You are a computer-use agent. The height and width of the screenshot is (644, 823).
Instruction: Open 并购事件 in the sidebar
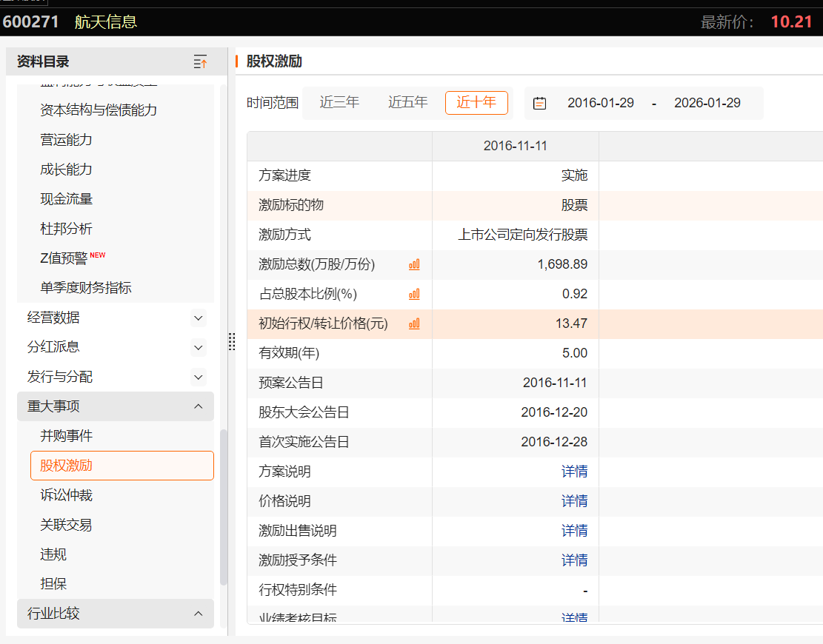(x=67, y=436)
